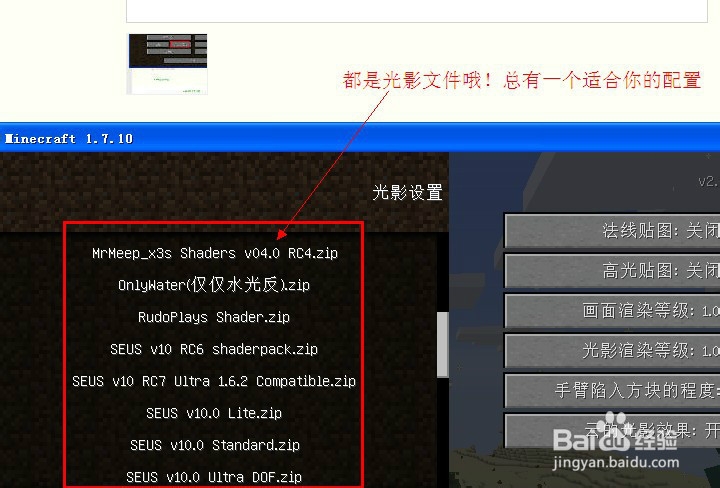Toggle the 云的光影效果 cloud shadow button
720x488 pixels.
pos(612,431)
